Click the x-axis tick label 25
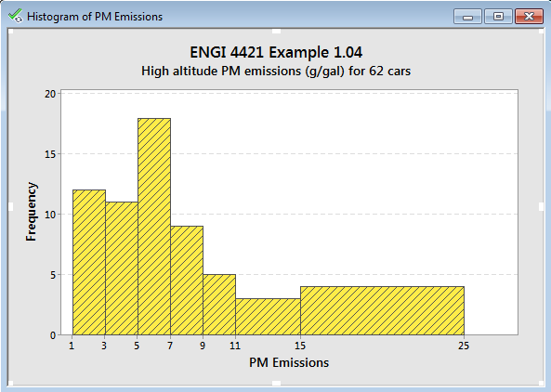This screenshot has height=392, width=551. coord(464,346)
